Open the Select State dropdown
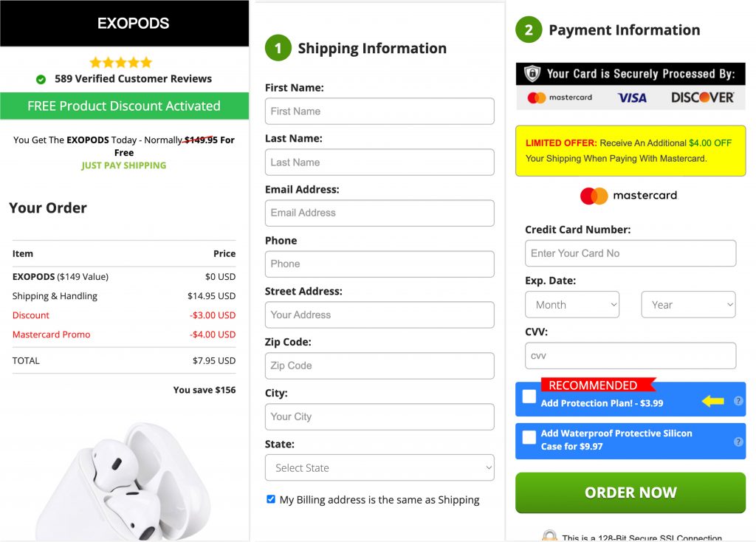The image size is (756, 542). [379, 467]
